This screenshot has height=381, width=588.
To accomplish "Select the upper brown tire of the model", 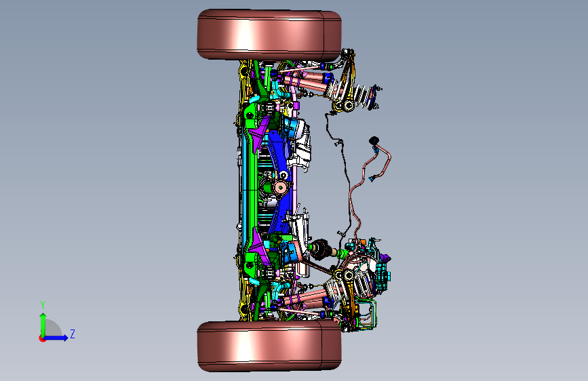I will (269, 35).
